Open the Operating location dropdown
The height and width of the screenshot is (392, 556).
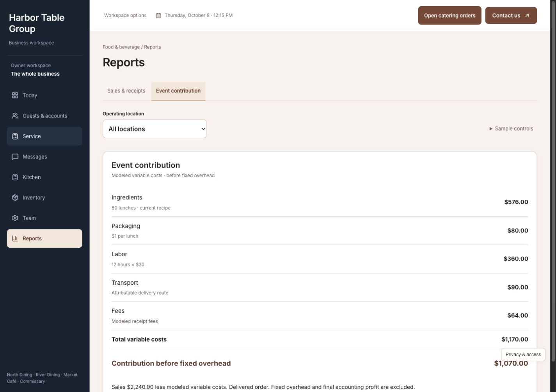click(155, 129)
